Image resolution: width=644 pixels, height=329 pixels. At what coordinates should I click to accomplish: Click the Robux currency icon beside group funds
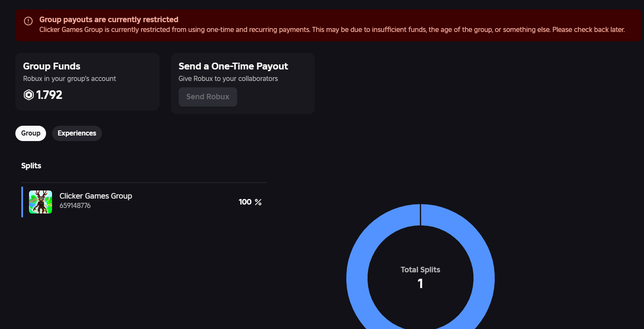29,95
